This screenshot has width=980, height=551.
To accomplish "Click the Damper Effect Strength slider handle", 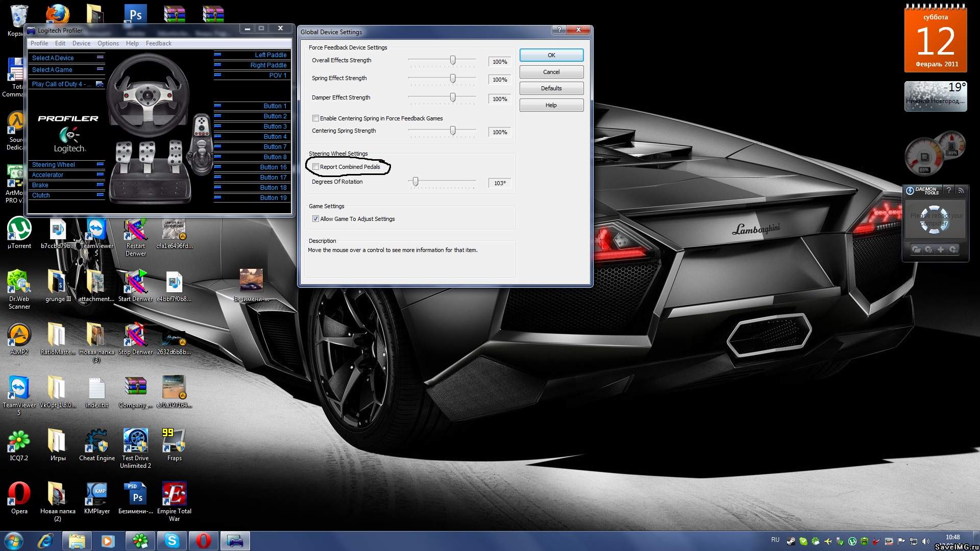I will (x=453, y=97).
